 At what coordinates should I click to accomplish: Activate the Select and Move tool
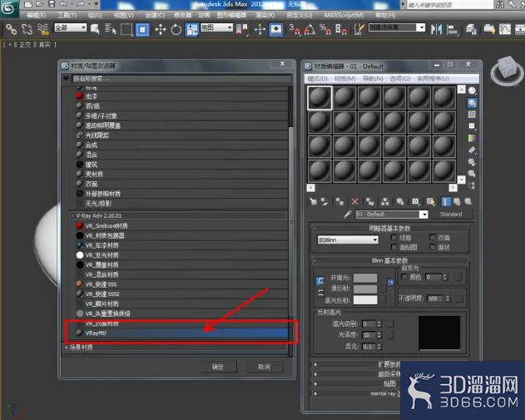161,29
